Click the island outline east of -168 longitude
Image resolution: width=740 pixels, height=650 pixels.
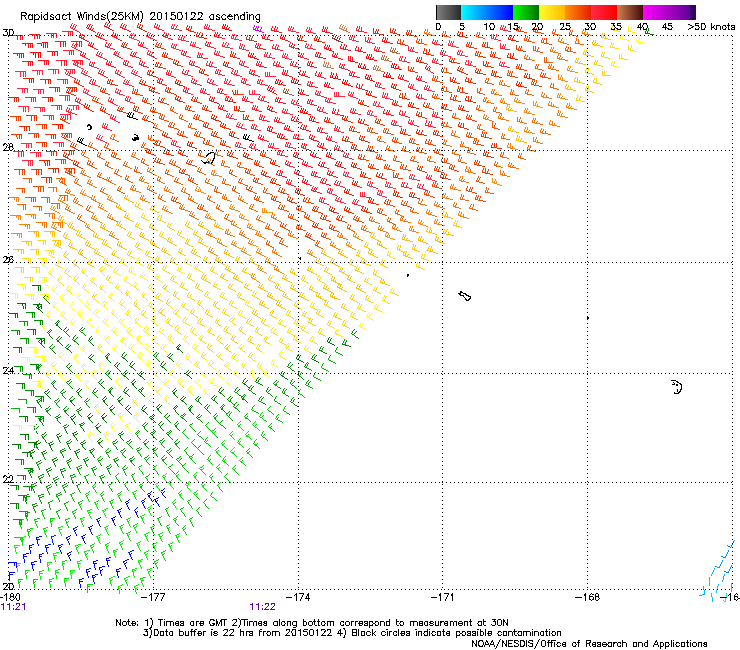tap(677, 387)
